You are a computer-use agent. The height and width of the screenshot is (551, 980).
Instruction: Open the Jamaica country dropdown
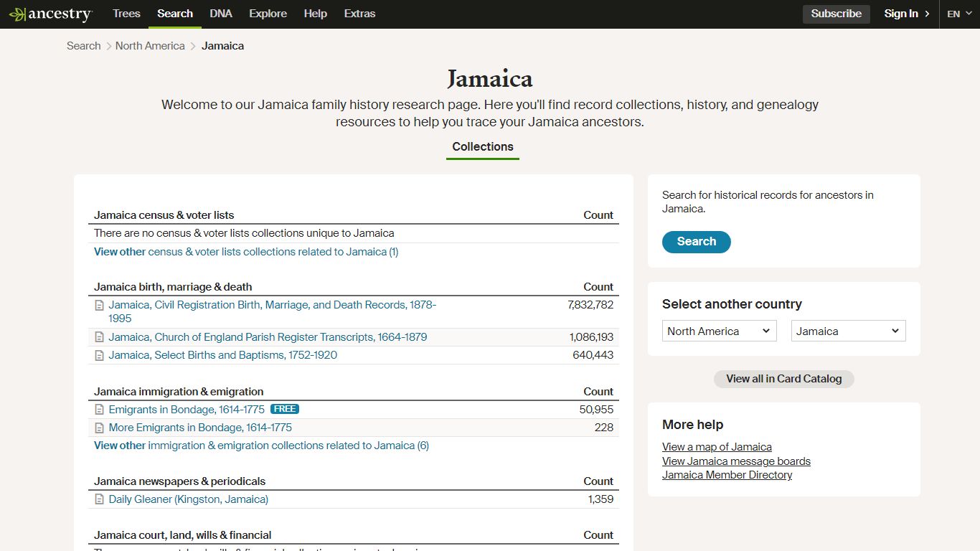point(849,331)
